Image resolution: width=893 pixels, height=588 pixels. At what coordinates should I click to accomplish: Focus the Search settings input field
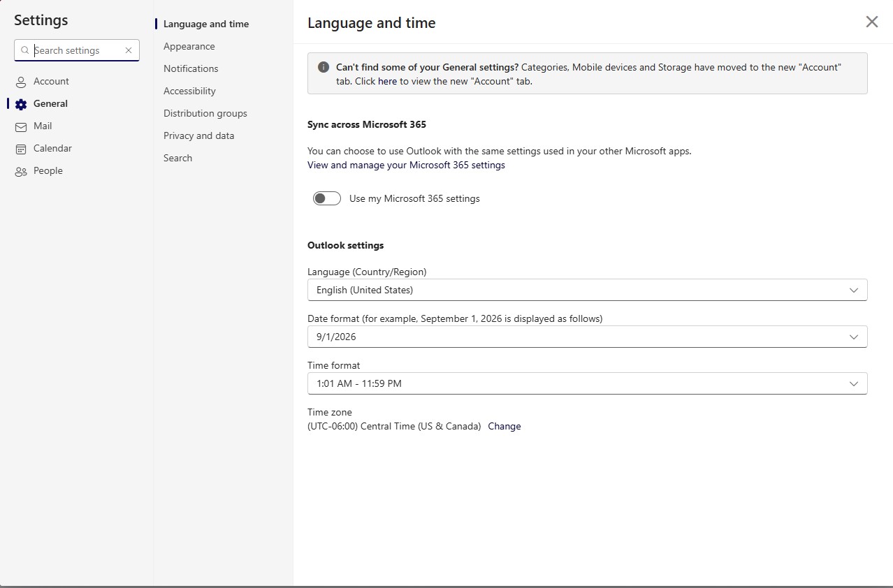click(77, 50)
